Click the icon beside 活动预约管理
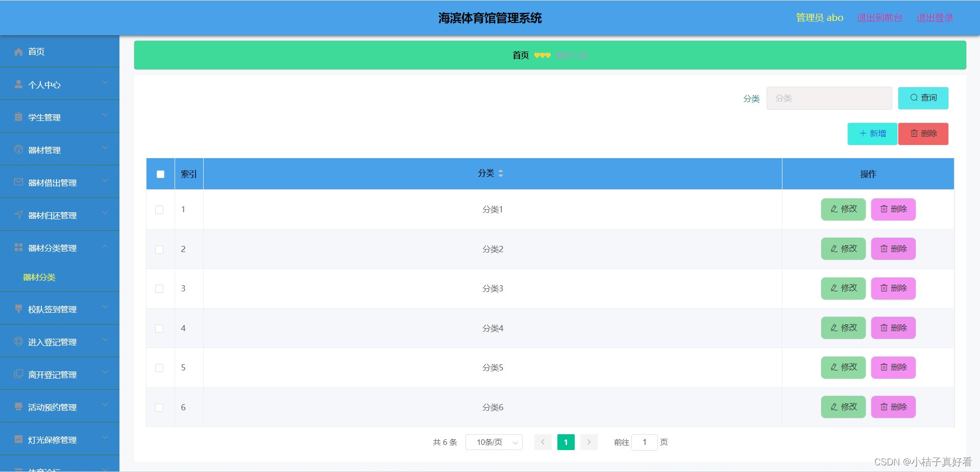 pos(19,407)
